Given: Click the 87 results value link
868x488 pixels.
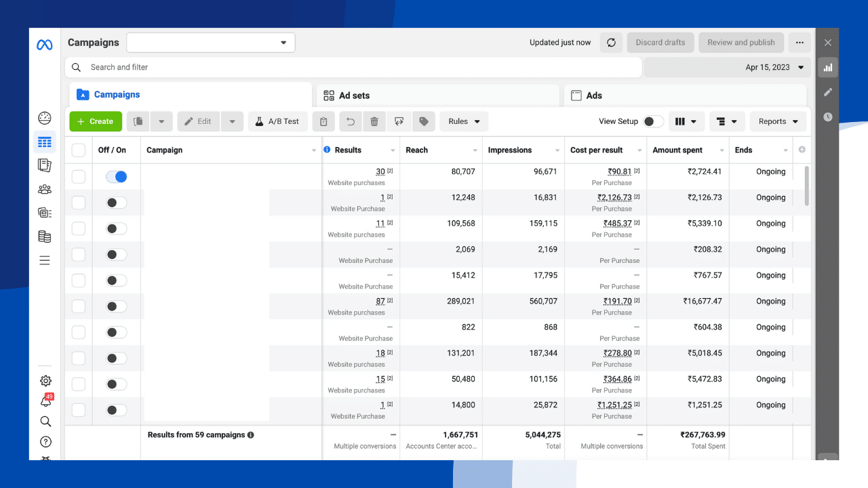Looking at the screenshot, I should pyautogui.click(x=380, y=301).
